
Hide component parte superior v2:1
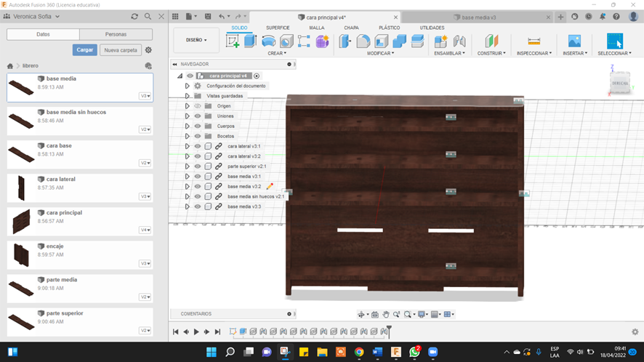point(198,166)
